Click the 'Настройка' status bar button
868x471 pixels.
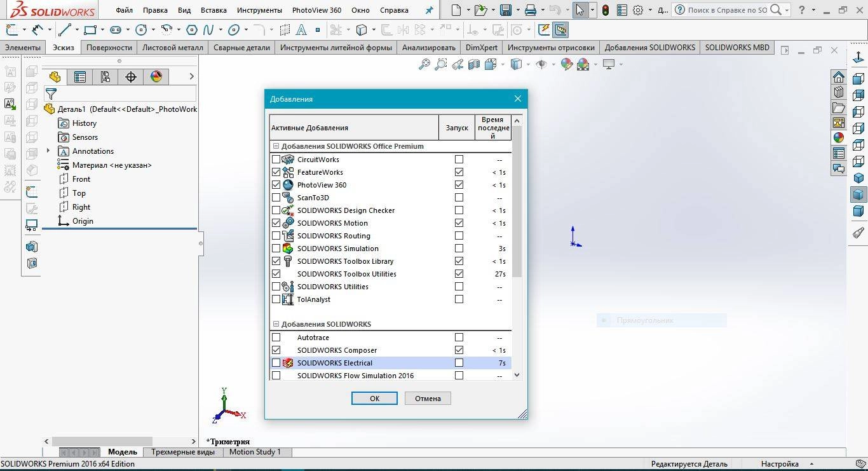pyautogui.click(x=780, y=464)
